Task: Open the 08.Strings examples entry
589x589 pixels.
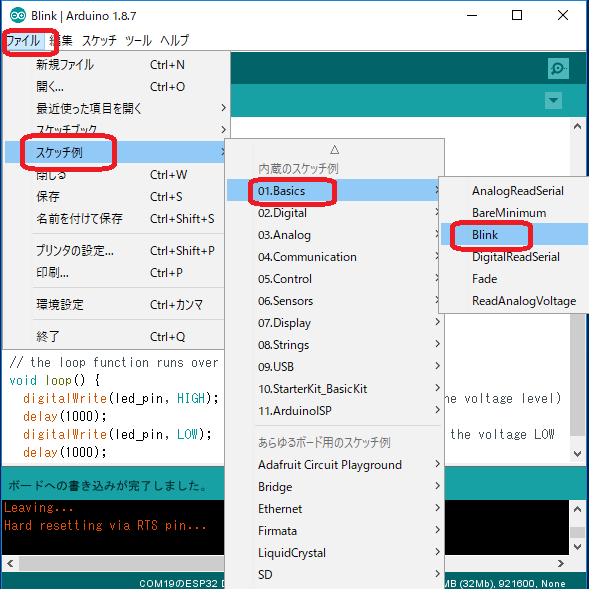Action: coord(334,345)
